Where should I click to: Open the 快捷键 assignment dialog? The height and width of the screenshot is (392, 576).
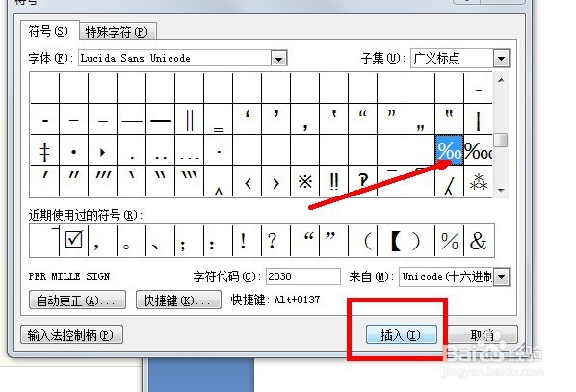(x=178, y=301)
